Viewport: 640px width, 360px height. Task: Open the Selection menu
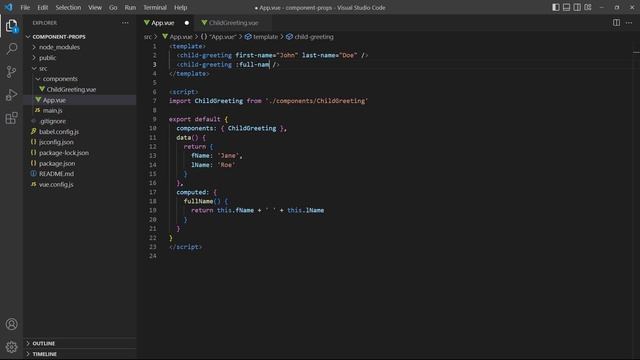point(68,7)
